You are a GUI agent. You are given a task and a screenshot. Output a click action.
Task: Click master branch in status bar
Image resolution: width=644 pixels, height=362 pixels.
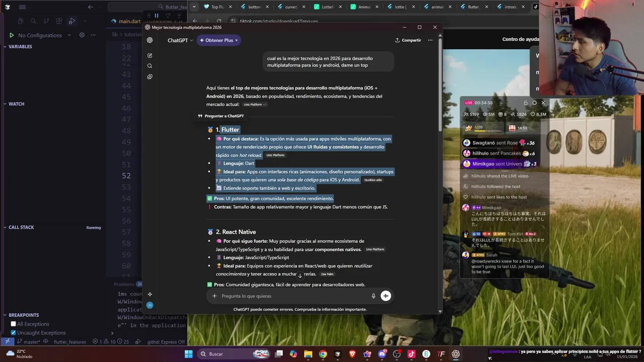pyautogui.click(x=28, y=342)
